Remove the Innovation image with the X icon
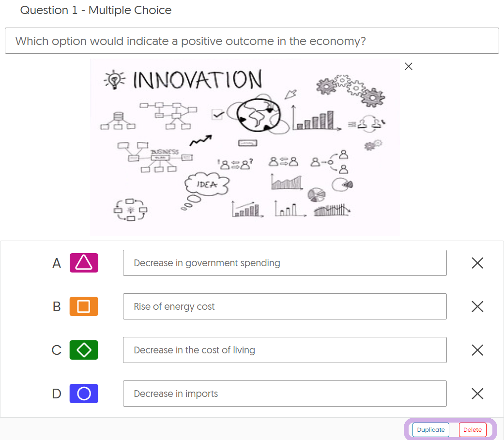This screenshot has width=504, height=440. click(409, 66)
